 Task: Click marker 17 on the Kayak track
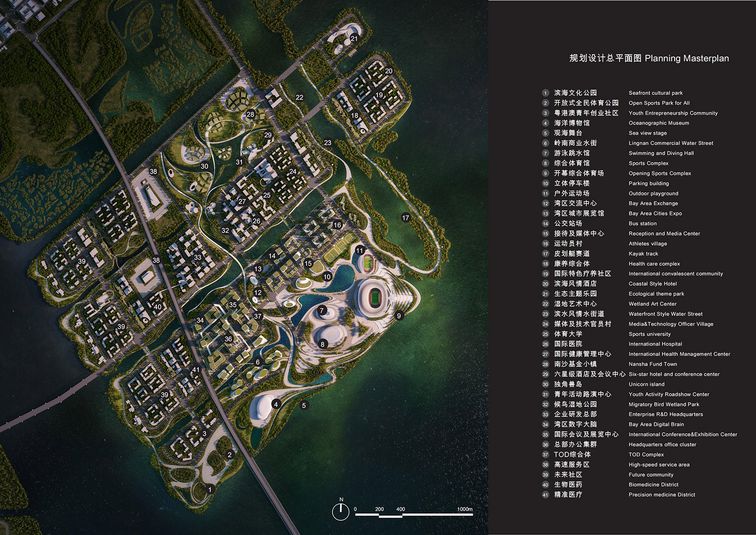405,218
